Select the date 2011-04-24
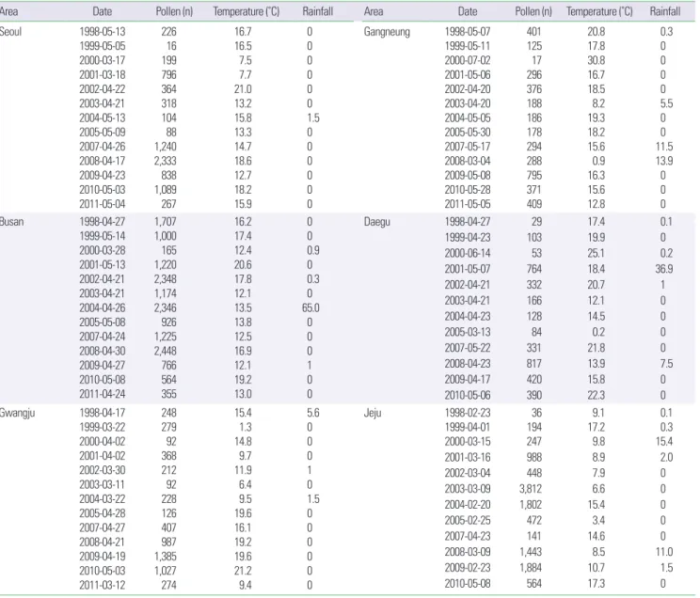This screenshot has height=598, width=700. pos(103,394)
